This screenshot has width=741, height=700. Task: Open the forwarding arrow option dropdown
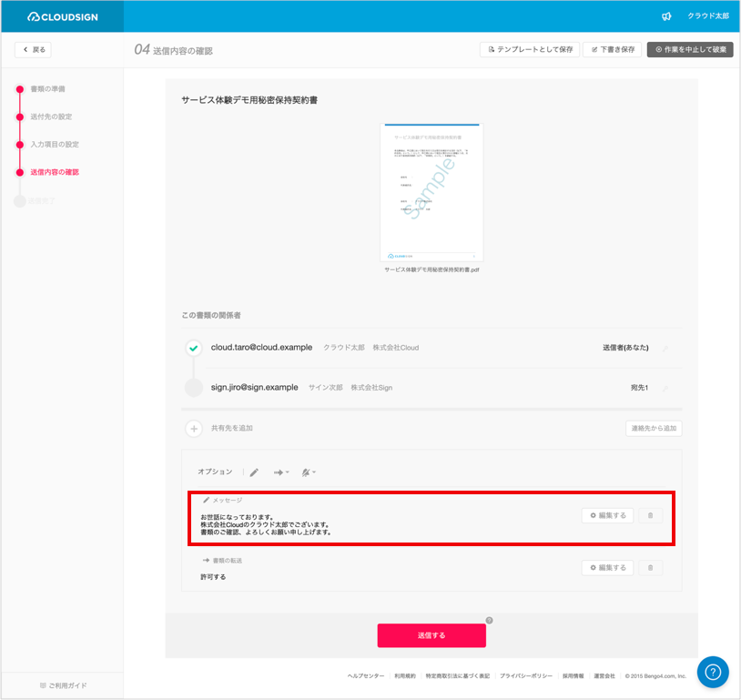pyautogui.click(x=281, y=472)
